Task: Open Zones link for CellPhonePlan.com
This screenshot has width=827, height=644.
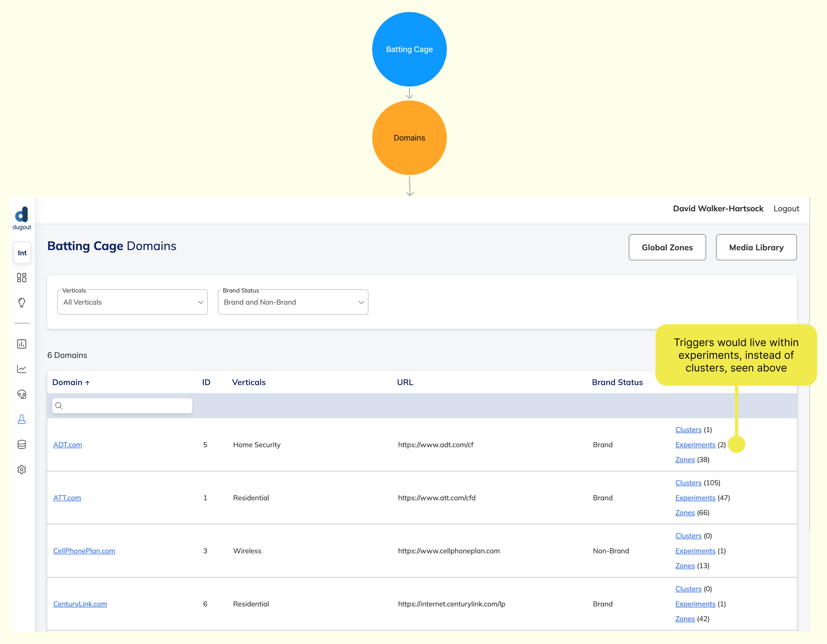Action: (685, 566)
